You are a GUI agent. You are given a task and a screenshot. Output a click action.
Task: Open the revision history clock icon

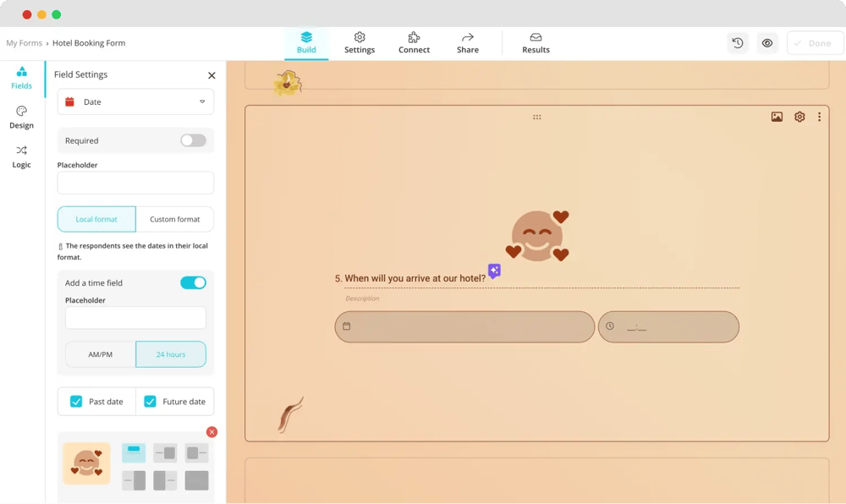tap(738, 43)
